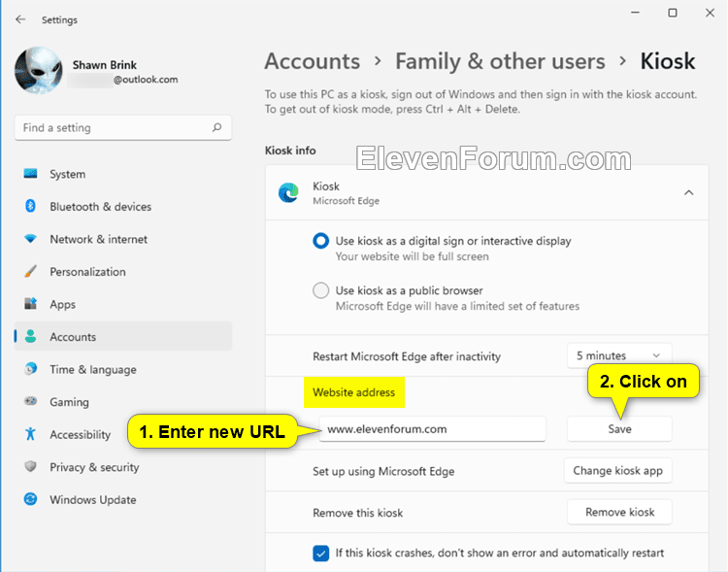
Task: Click the Privacy shield icon
Action: point(31,466)
